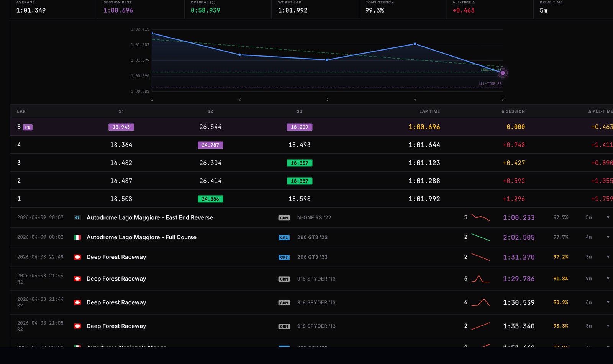Click the 1:01.992 lap time on lap 1
This screenshot has width=613, height=364.
click(424, 199)
